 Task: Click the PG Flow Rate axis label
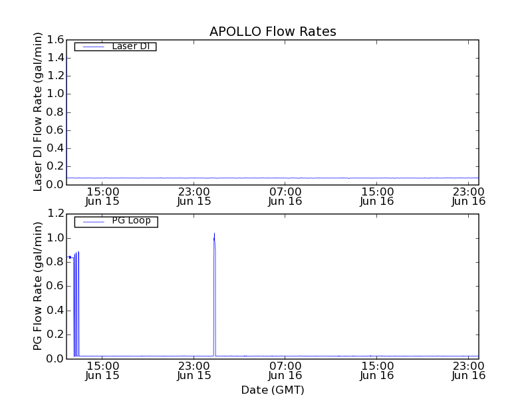pyautogui.click(x=38, y=286)
